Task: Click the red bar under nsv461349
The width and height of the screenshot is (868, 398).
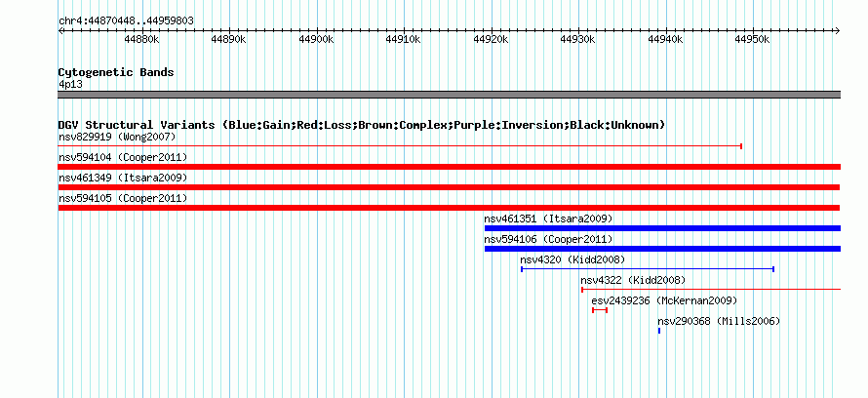Action: [449, 187]
